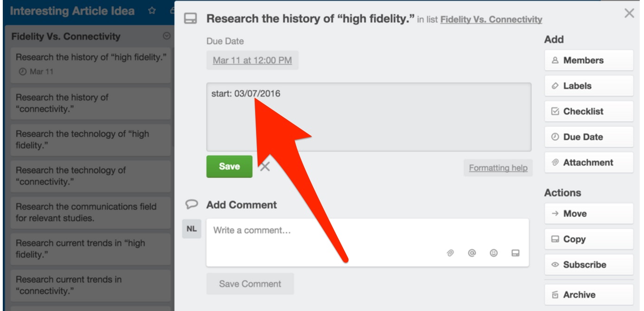The width and height of the screenshot is (644, 311).
Task: Add Members to the card
Action: pos(588,60)
